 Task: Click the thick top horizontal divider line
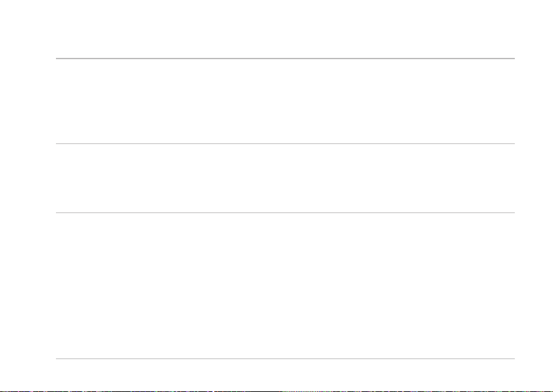click(x=285, y=59)
